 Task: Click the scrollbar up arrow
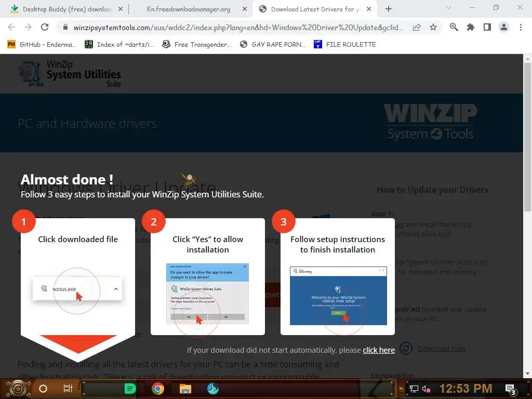[x=527, y=58]
